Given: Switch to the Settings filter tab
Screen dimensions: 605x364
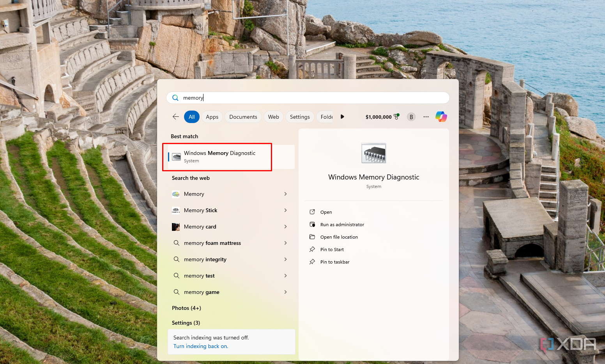Looking at the screenshot, I should point(300,117).
